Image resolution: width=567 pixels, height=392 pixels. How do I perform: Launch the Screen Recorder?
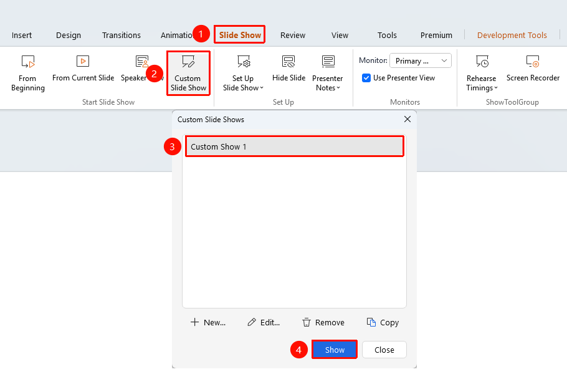(x=533, y=69)
